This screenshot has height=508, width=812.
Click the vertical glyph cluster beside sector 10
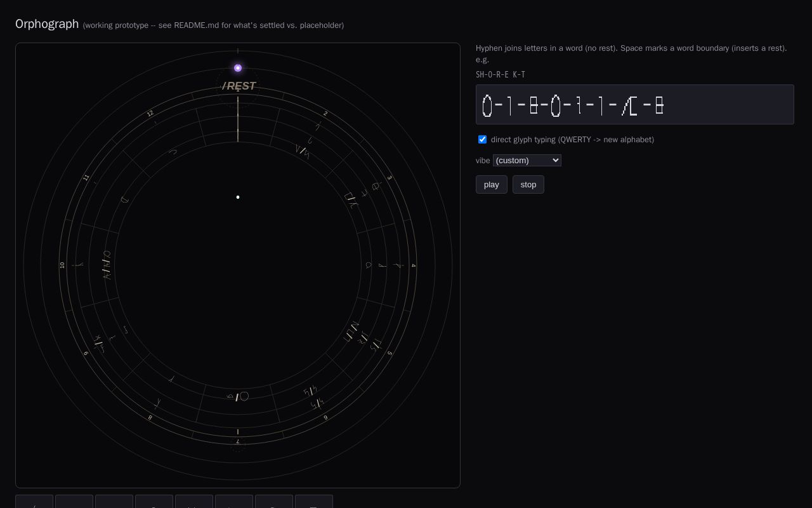[107, 265]
